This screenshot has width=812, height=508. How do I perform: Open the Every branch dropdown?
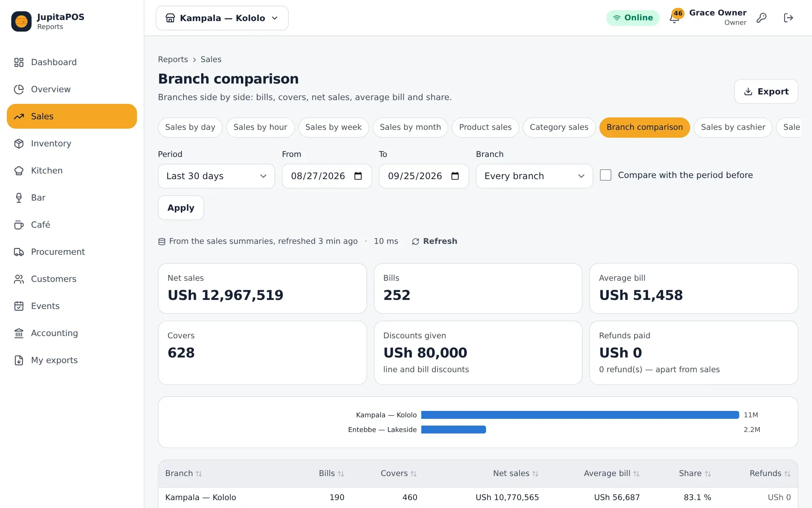534,176
